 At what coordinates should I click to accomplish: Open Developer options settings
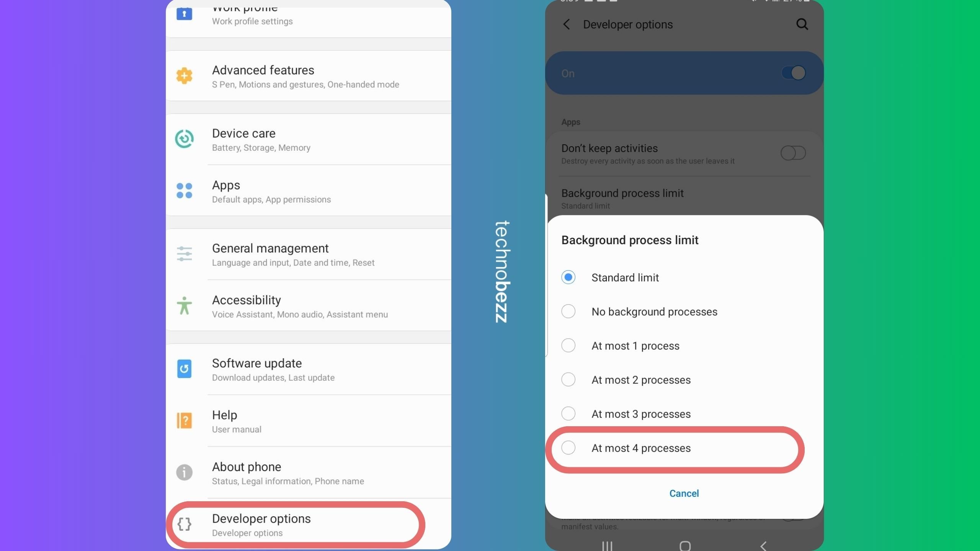pos(296,524)
